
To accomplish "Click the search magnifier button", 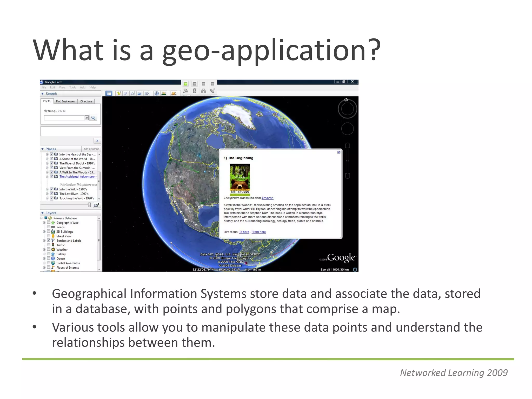I will coord(93,118).
